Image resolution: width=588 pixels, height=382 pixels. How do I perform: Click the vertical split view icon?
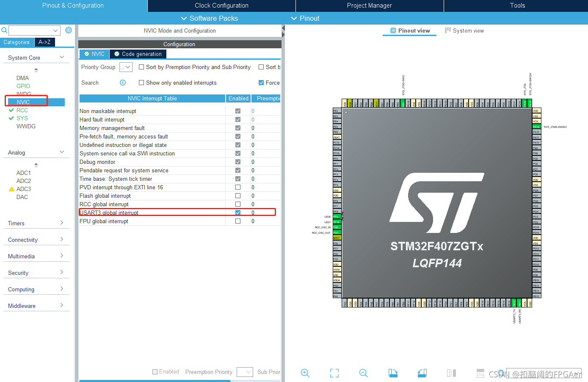(x=451, y=373)
